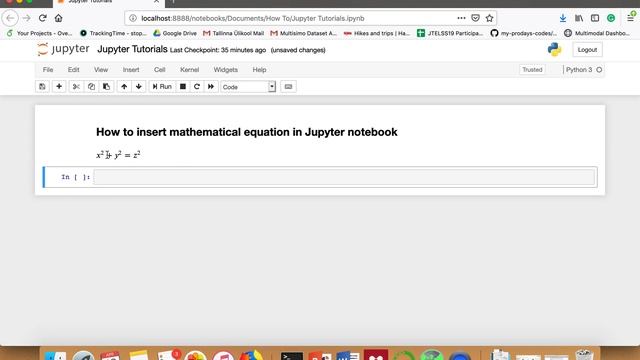This screenshot has width=640, height=360.
Task: Click the kernel idle status circle
Action: pyautogui.click(x=599, y=70)
